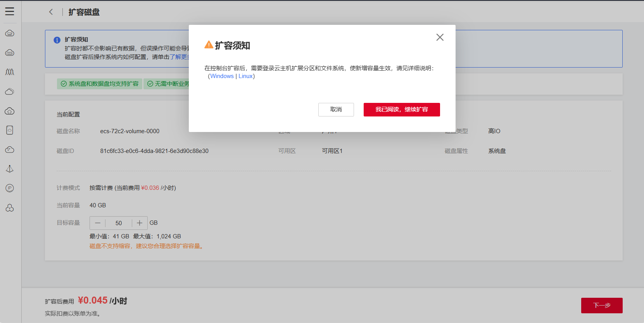
Task: Open the Linux instructions link
Action: [245, 76]
